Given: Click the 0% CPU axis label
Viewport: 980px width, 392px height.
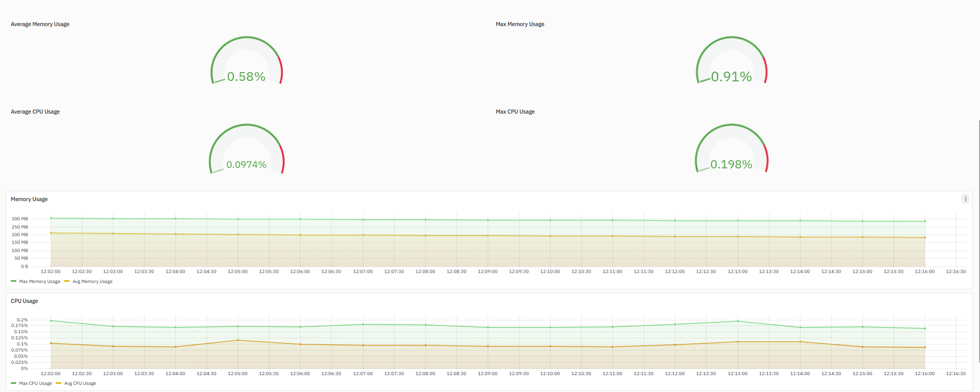Looking at the screenshot, I should pyautogui.click(x=25, y=368).
